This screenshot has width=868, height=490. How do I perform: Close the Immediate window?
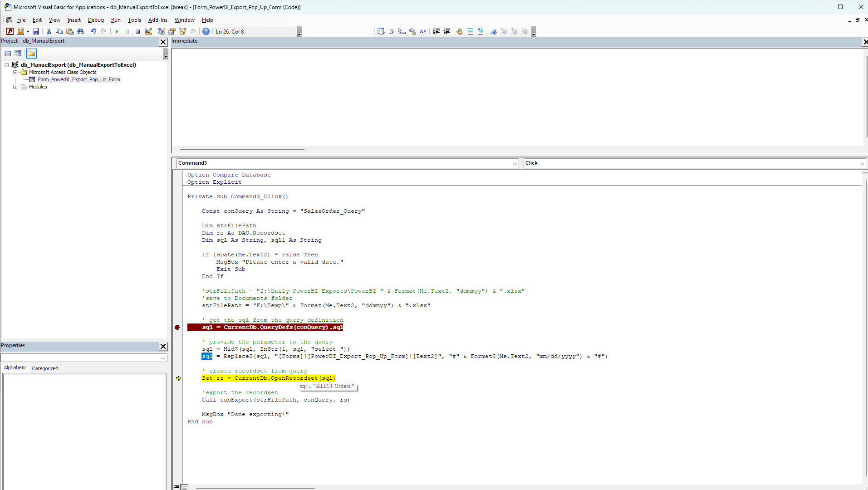(865, 42)
